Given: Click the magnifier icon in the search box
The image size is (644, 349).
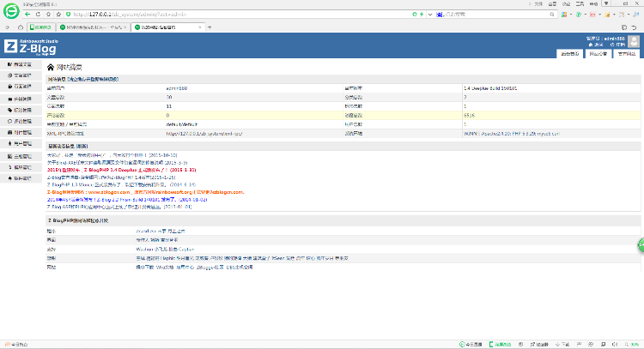Looking at the screenshot, I should coord(552,15).
